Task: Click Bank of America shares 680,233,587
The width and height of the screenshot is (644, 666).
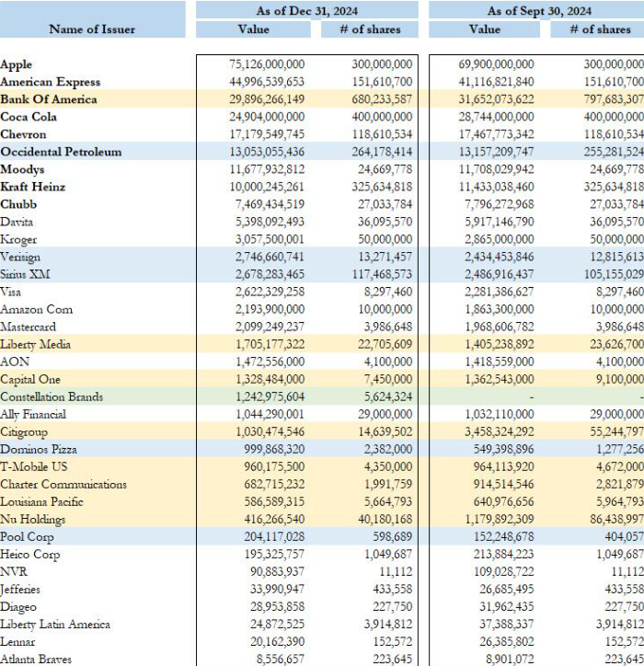Action: (382, 99)
